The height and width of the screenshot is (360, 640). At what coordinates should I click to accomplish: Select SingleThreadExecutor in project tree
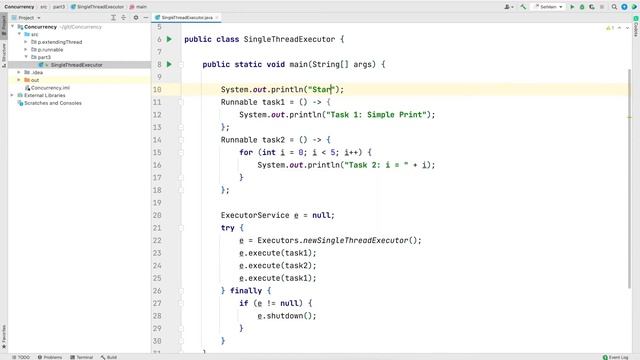(x=76, y=65)
